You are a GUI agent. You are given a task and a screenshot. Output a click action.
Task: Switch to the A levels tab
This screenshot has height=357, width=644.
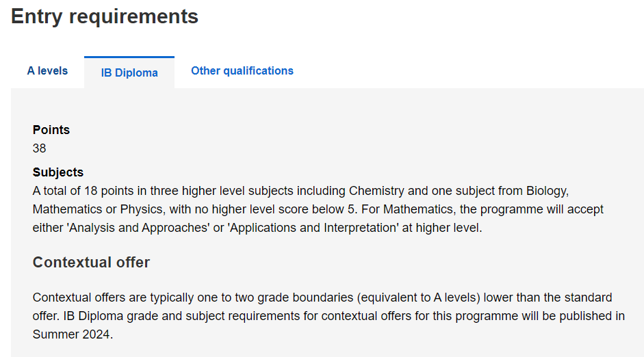point(47,70)
